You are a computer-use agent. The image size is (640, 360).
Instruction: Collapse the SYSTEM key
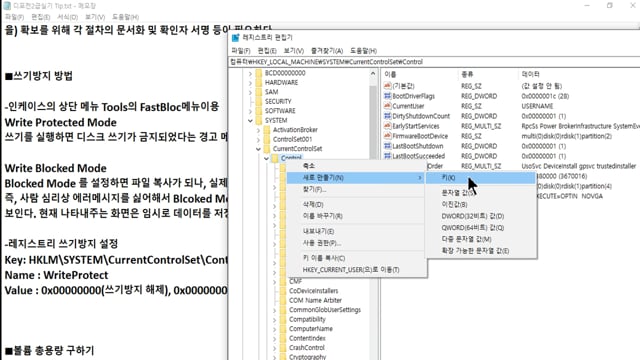tap(250, 121)
